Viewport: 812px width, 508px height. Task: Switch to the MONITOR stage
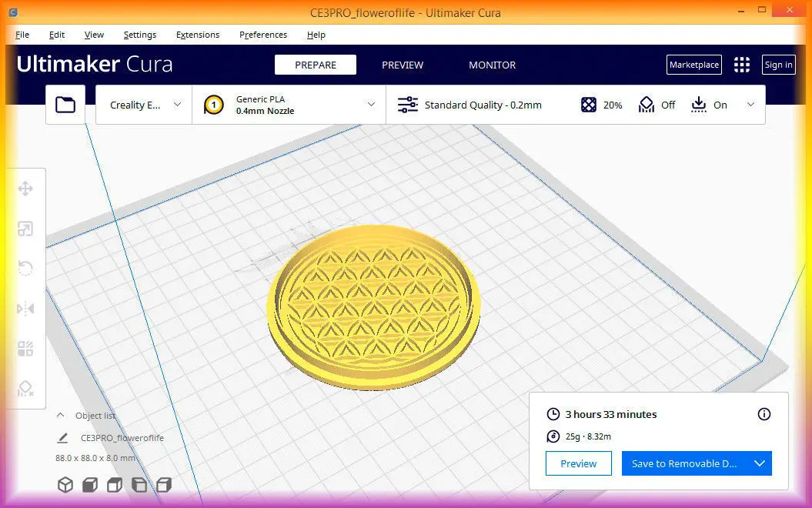[492, 65]
